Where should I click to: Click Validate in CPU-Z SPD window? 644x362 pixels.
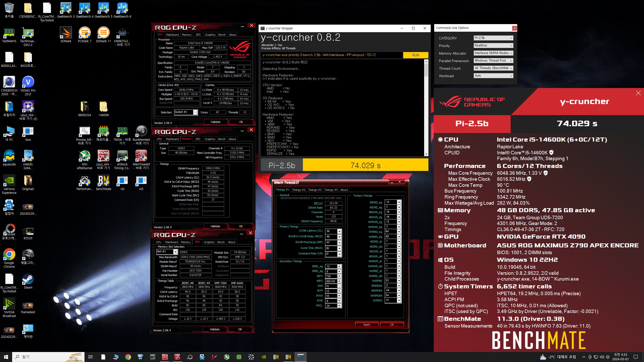click(x=215, y=329)
